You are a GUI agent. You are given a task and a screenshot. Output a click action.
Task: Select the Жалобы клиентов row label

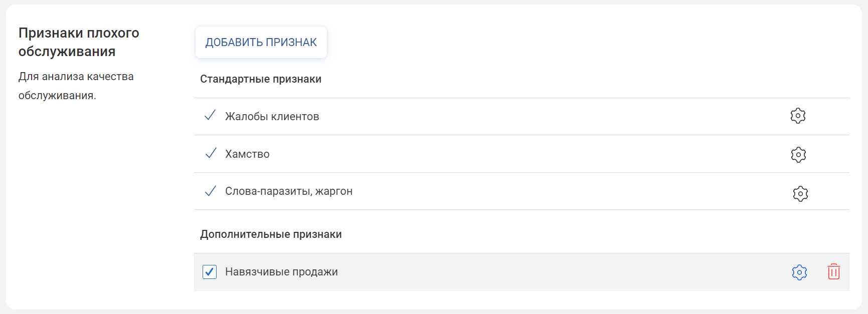click(272, 117)
